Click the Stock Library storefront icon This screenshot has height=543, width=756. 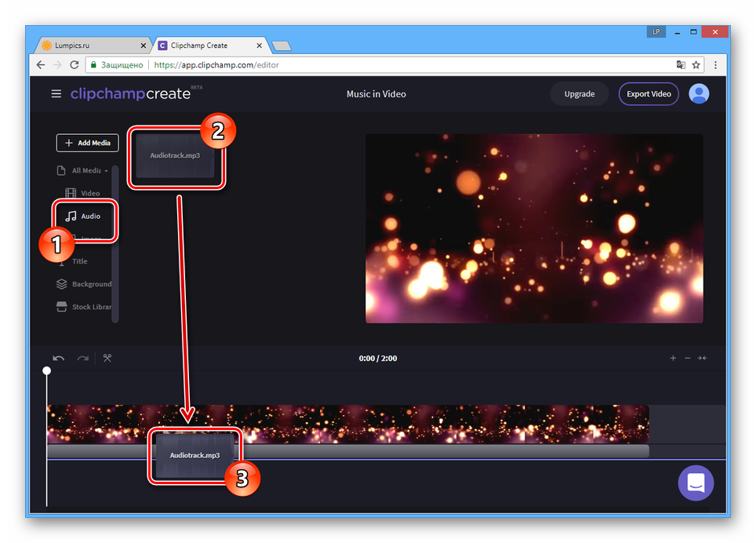point(62,307)
